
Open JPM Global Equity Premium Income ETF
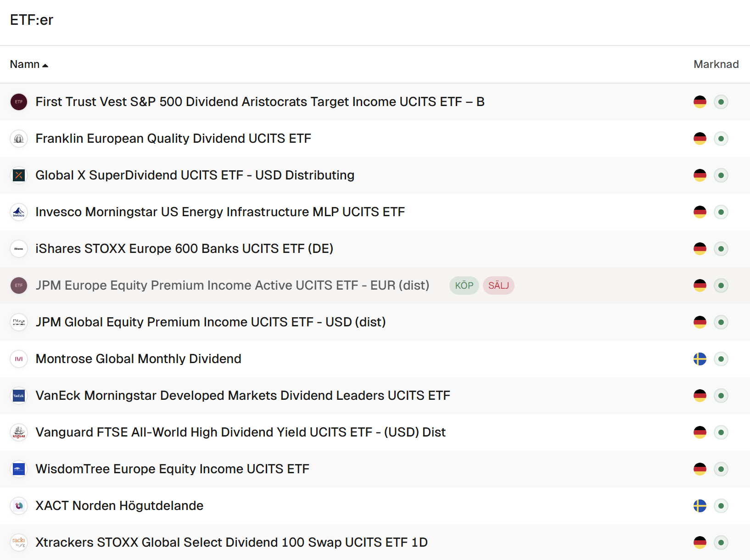tap(210, 322)
